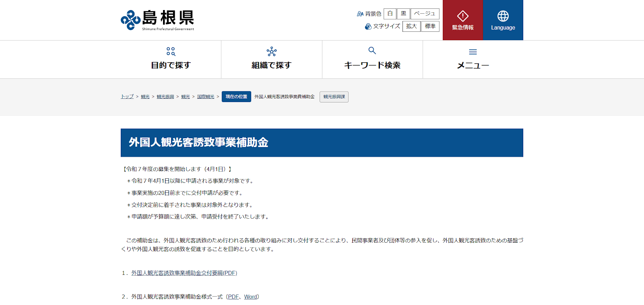This screenshot has height=305, width=644.
Task: Click the 現在の位置 badge
Action: pos(236,97)
